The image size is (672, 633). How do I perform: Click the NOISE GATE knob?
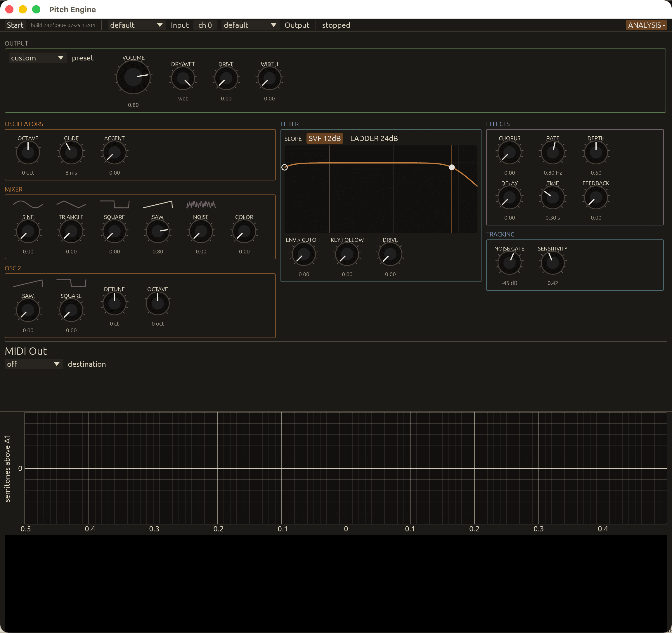click(x=510, y=263)
